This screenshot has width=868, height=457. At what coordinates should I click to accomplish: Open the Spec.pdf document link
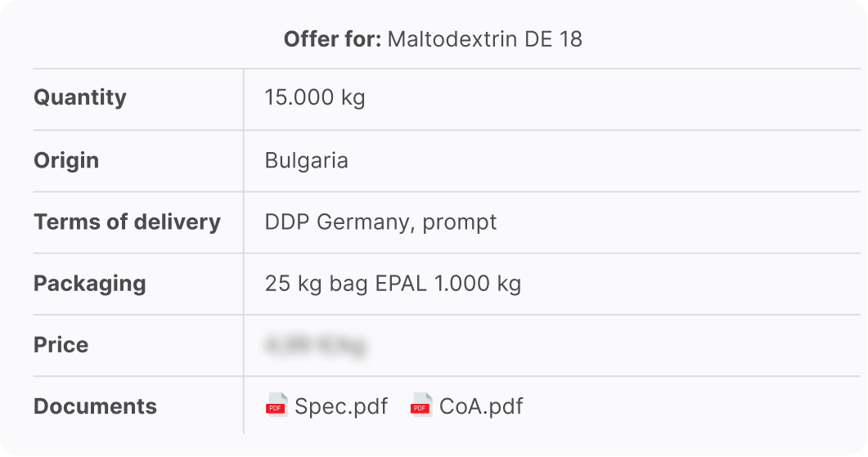click(x=341, y=406)
